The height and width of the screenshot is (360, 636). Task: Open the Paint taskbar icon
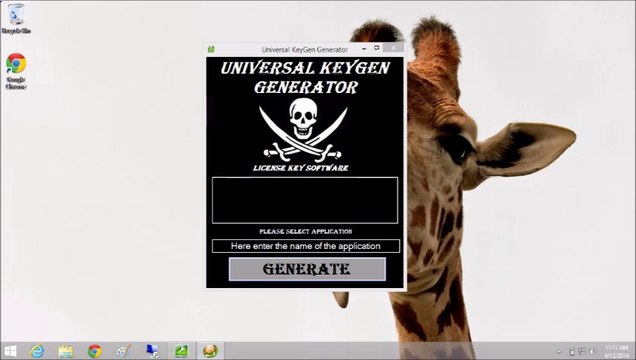tap(123, 351)
